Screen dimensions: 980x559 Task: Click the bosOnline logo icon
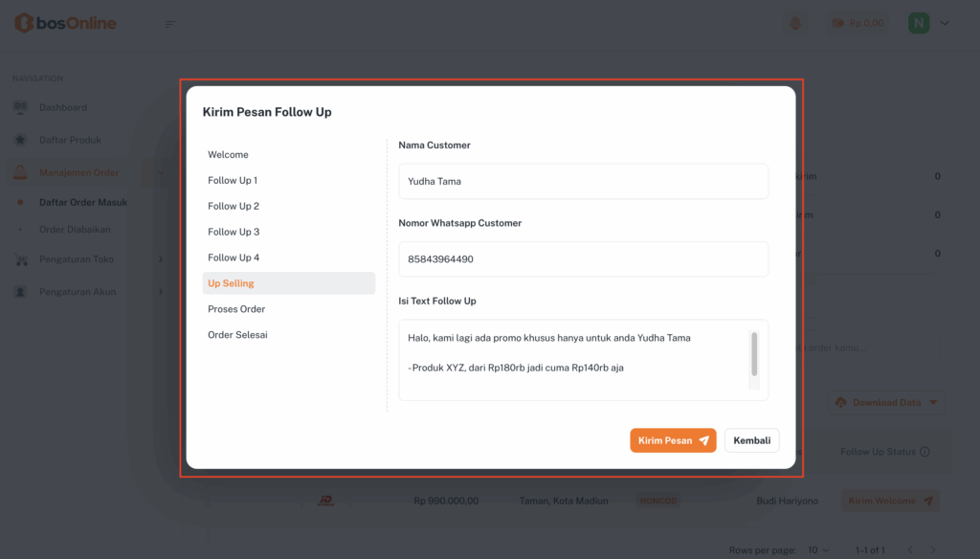click(23, 23)
